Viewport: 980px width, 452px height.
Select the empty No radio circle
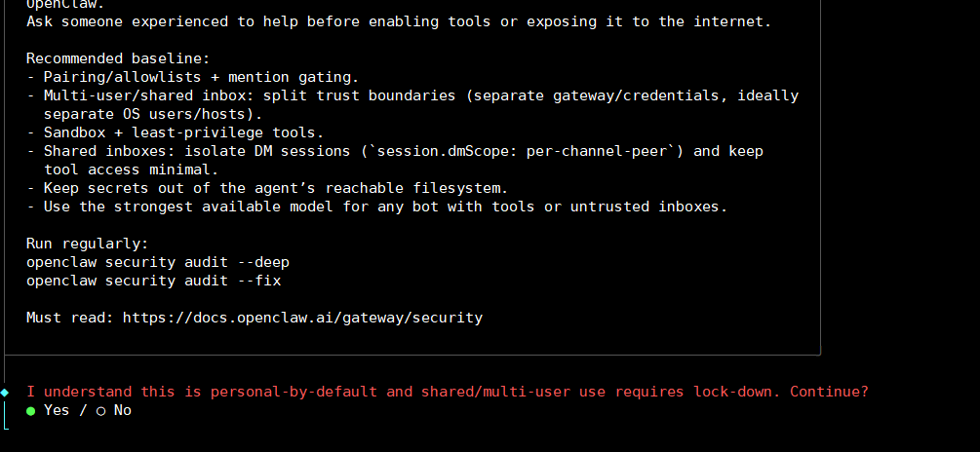tap(101, 411)
